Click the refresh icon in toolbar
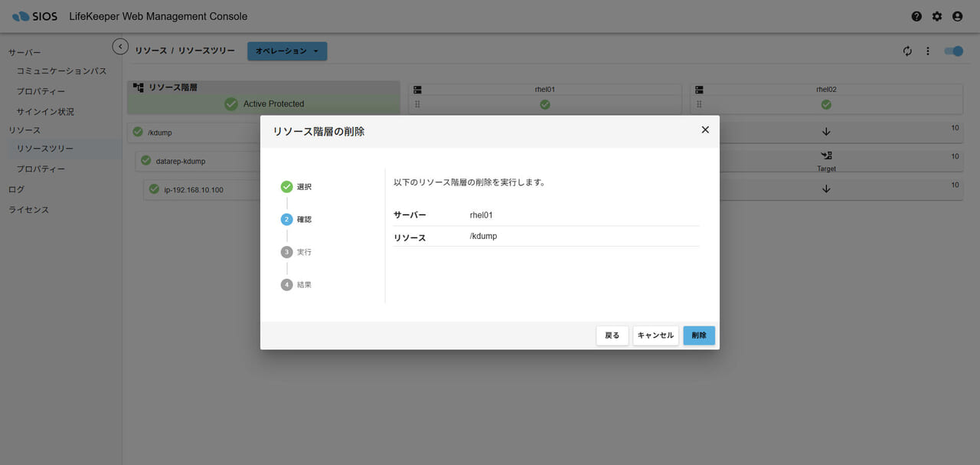Viewport: 980px width, 465px height. (x=907, y=51)
